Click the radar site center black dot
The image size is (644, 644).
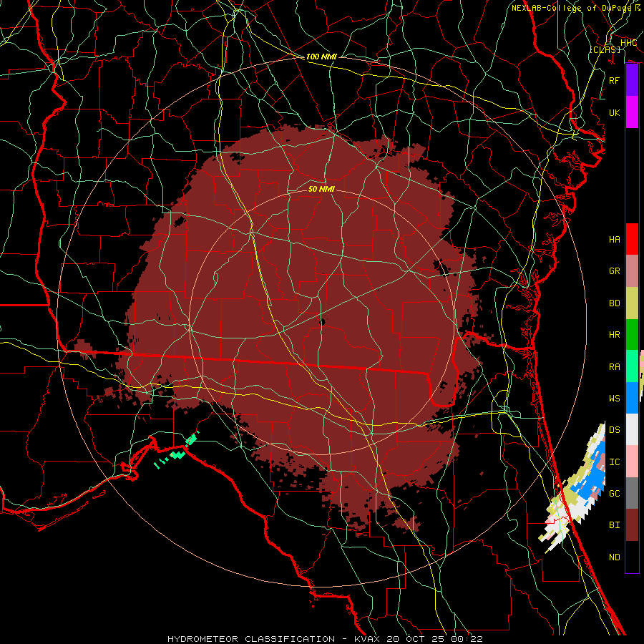click(322, 322)
